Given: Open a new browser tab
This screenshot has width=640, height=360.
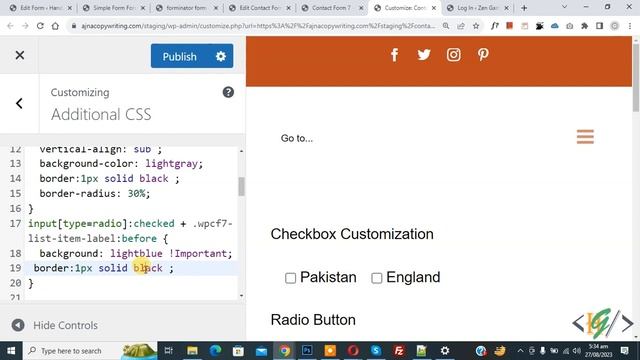Looking at the screenshot, I should point(524,8).
